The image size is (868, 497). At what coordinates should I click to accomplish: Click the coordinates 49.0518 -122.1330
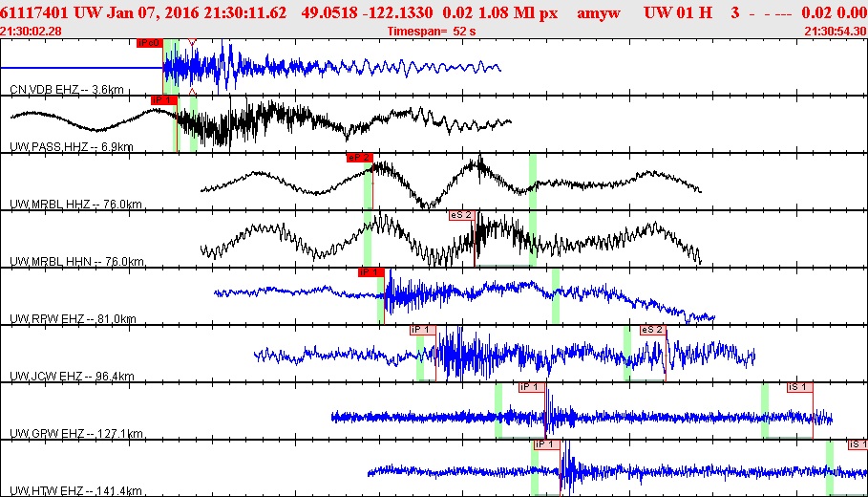point(367,12)
